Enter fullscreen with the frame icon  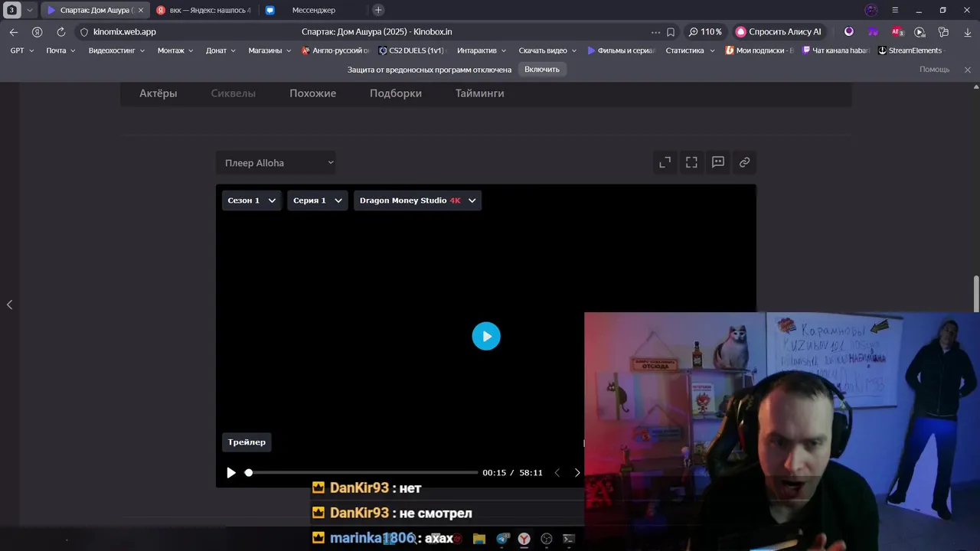(691, 162)
